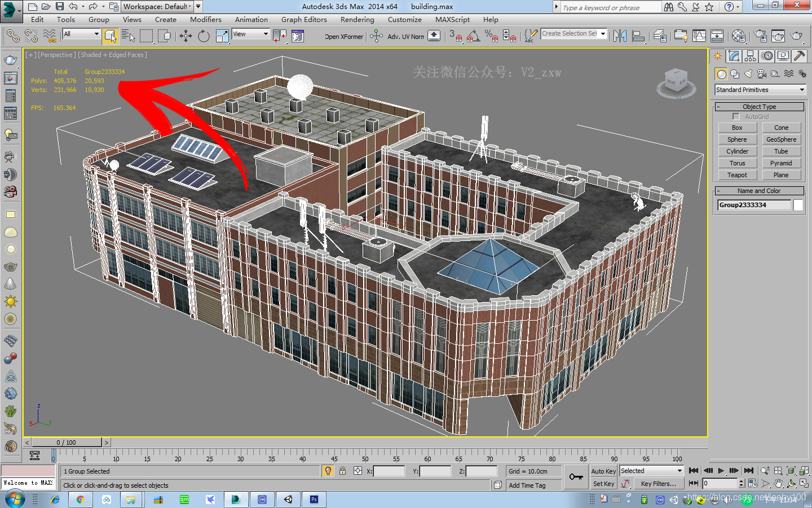This screenshot has height=508, width=812.
Task: Click the Bind to Space Warp tool
Action: [x=50, y=36]
